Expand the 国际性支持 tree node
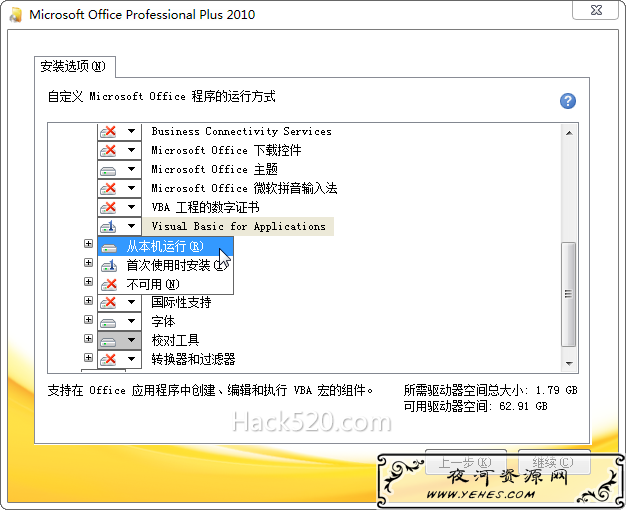 (89, 300)
